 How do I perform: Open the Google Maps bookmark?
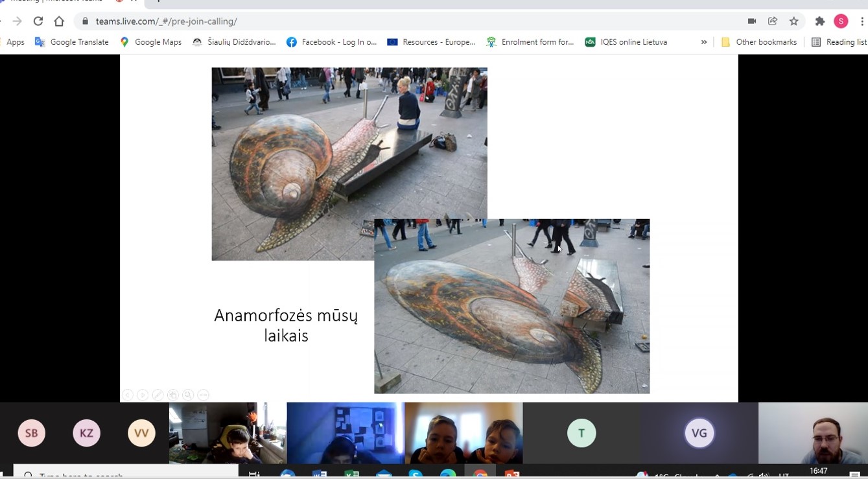151,42
